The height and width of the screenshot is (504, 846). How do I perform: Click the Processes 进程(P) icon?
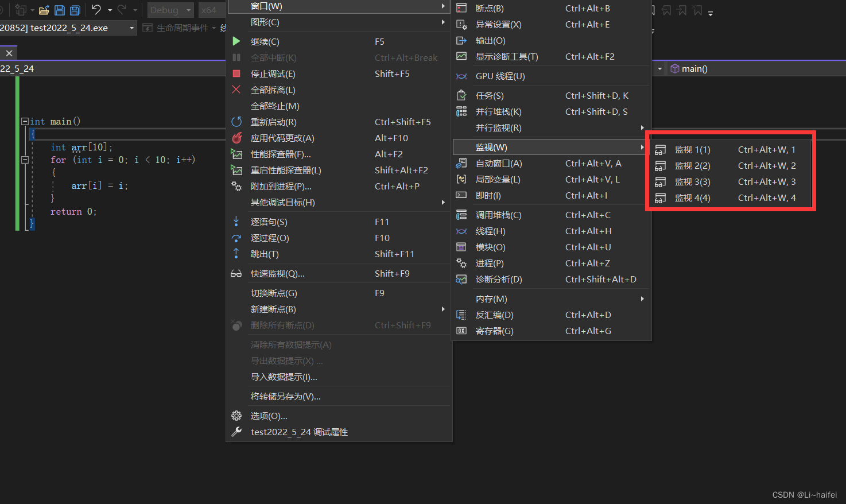[x=461, y=263]
